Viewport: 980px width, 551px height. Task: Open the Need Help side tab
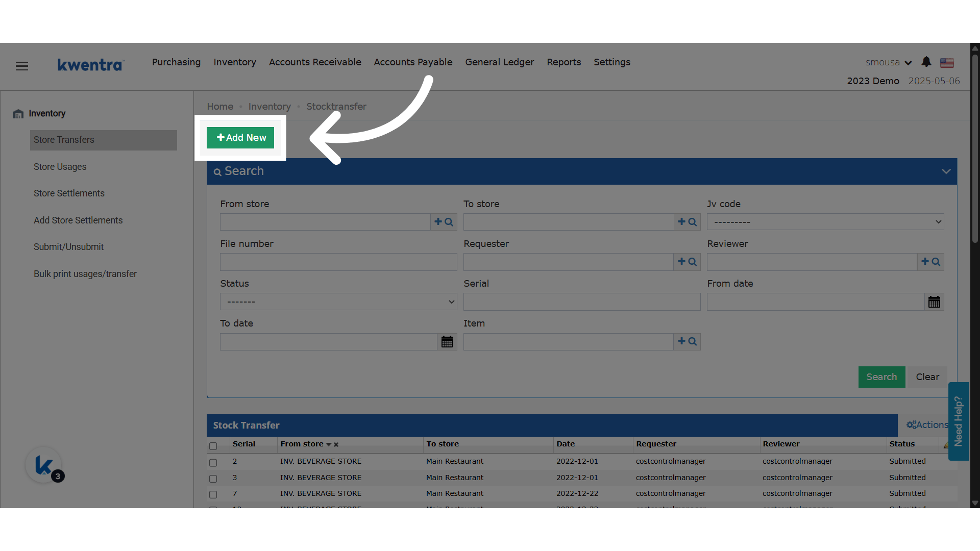(958, 421)
